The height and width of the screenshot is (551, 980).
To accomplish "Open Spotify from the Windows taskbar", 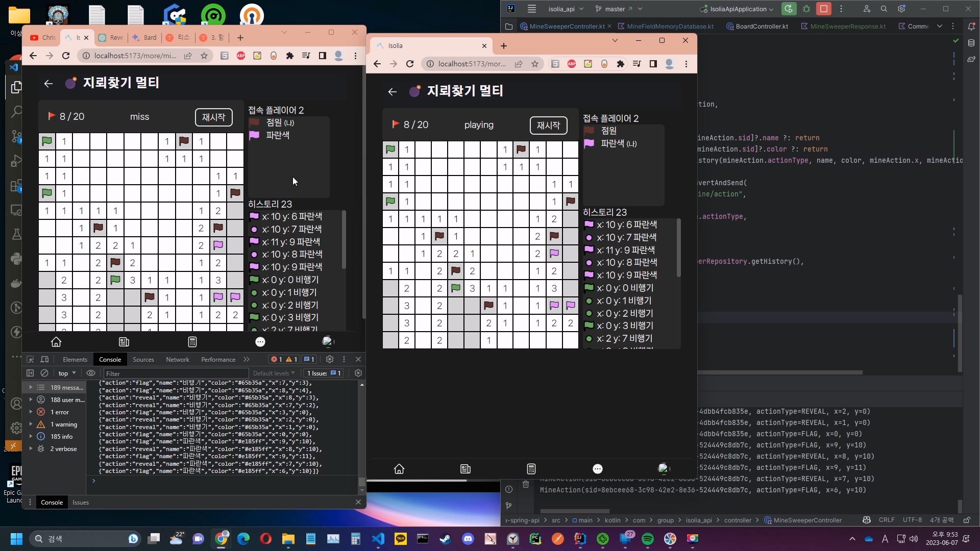I will 647,539.
